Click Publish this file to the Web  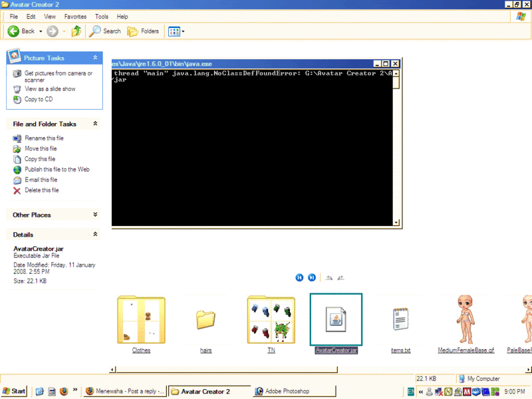coord(57,170)
